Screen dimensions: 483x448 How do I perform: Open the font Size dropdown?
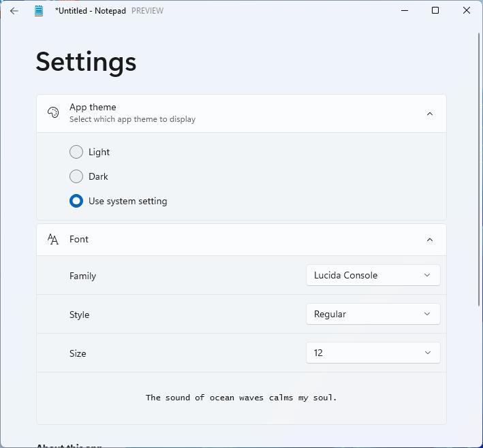point(373,353)
